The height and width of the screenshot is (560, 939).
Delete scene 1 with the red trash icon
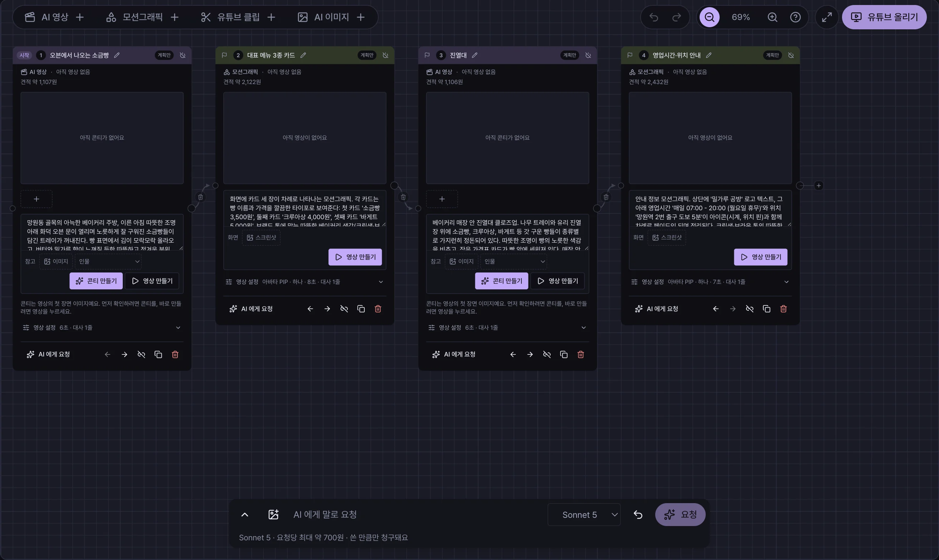[175, 354]
